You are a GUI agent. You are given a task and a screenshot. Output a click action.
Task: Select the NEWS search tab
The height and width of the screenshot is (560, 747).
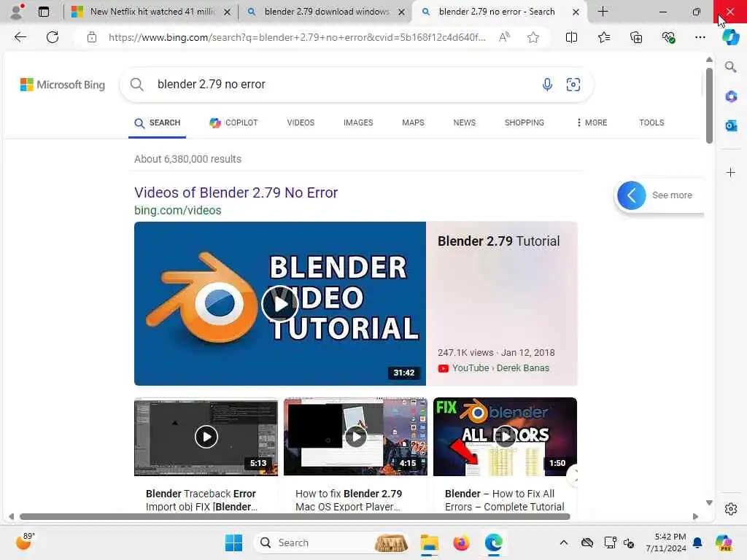click(x=465, y=122)
